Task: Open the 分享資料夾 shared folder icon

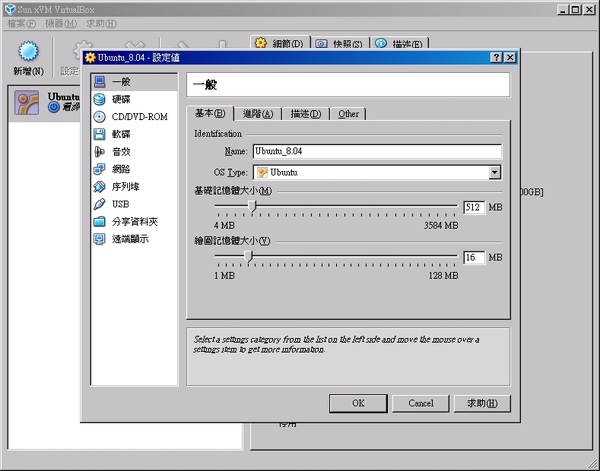Action: coord(99,222)
